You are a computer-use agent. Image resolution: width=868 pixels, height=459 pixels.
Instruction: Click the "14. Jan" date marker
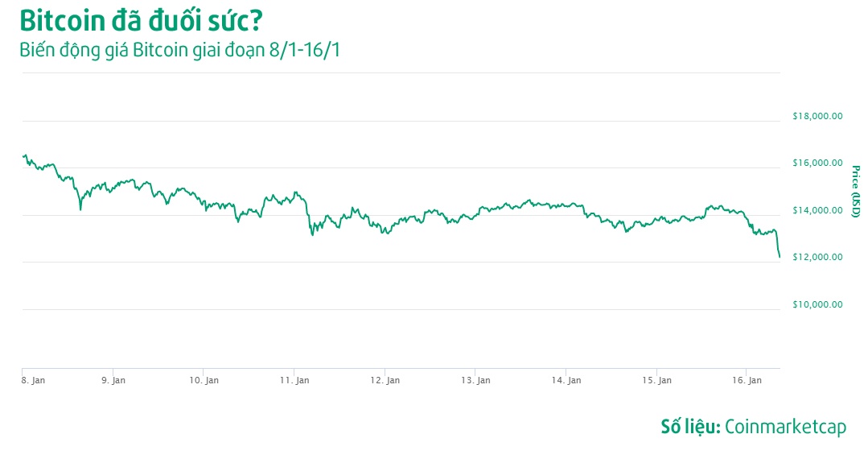coord(566,380)
